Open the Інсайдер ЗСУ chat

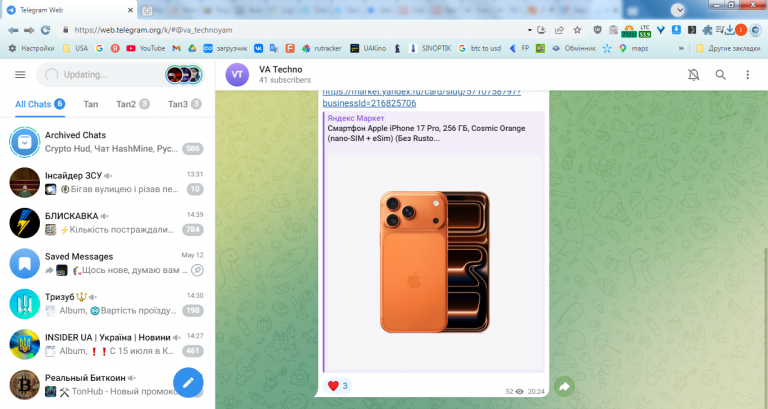[x=107, y=182]
